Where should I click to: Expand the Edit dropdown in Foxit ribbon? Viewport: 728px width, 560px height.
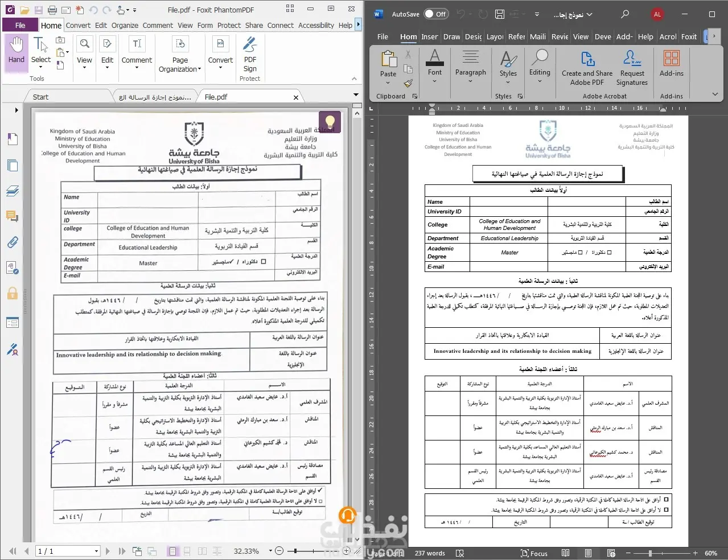pyautogui.click(x=107, y=68)
